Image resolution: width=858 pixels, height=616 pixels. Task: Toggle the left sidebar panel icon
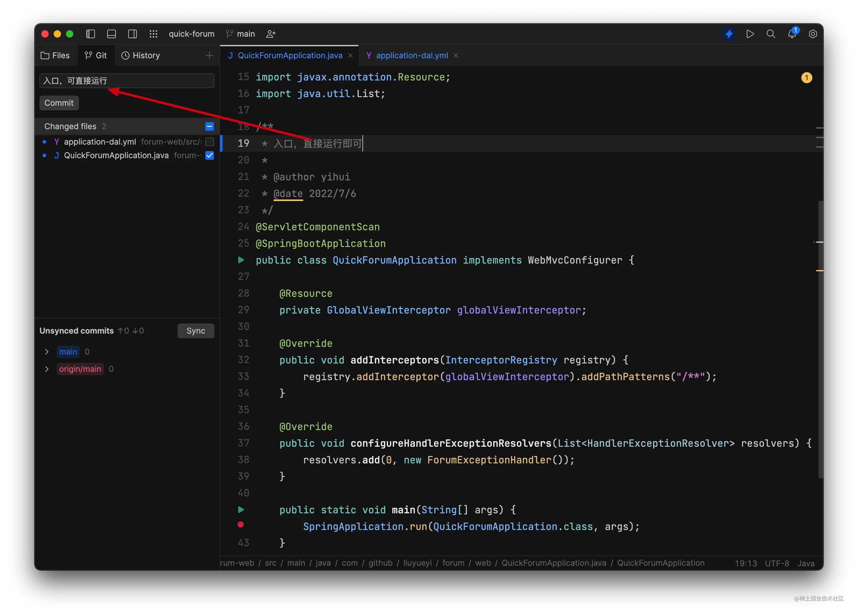pyautogui.click(x=90, y=34)
